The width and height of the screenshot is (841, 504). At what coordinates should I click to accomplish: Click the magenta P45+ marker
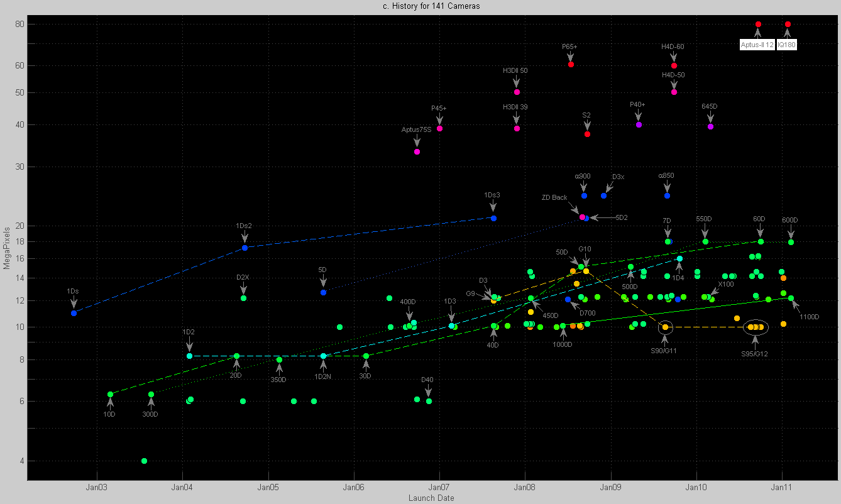point(439,128)
